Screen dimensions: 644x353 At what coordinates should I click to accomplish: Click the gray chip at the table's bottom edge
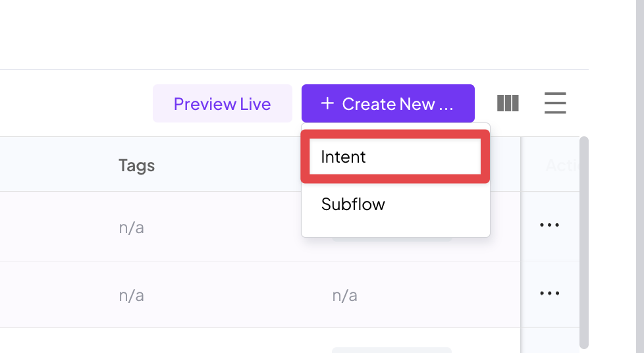[x=391, y=350]
